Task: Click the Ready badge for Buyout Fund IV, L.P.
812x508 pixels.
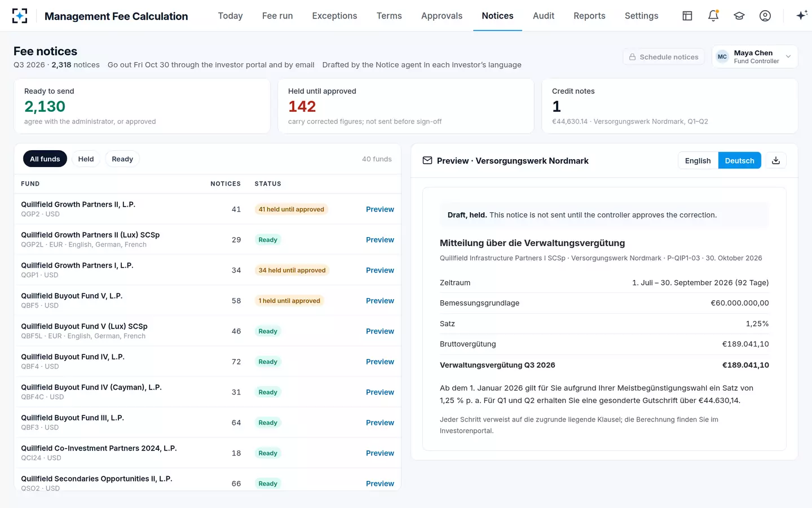Action: [x=268, y=362]
